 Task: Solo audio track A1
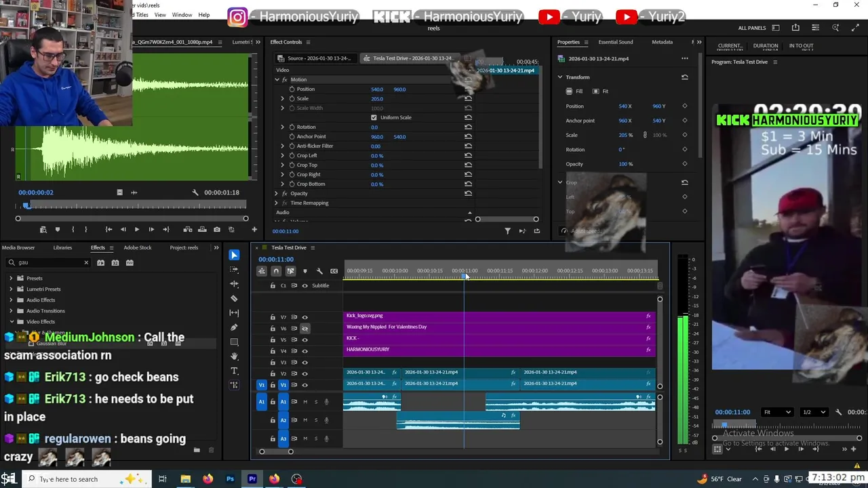point(315,402)
